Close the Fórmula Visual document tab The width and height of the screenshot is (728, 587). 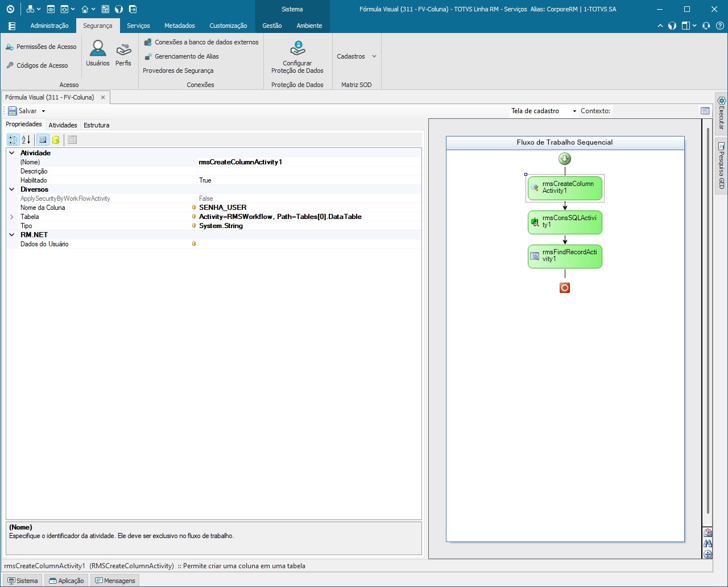coord(103,97)
